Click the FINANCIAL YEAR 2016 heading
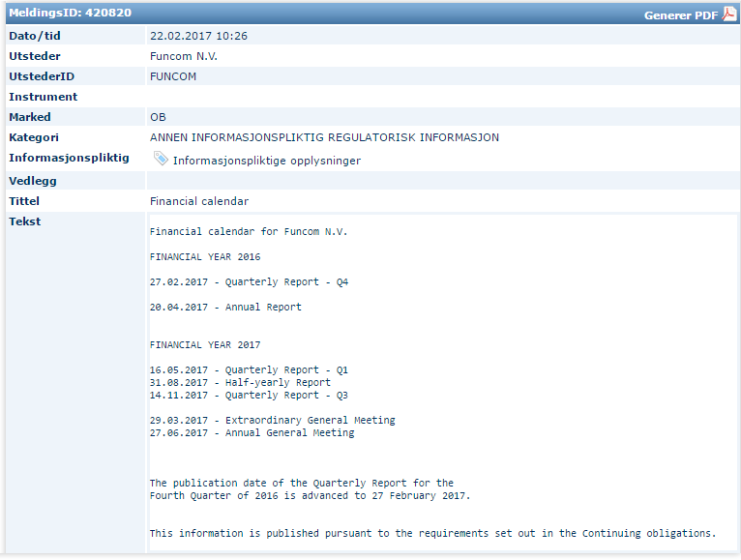 point(205,256)
